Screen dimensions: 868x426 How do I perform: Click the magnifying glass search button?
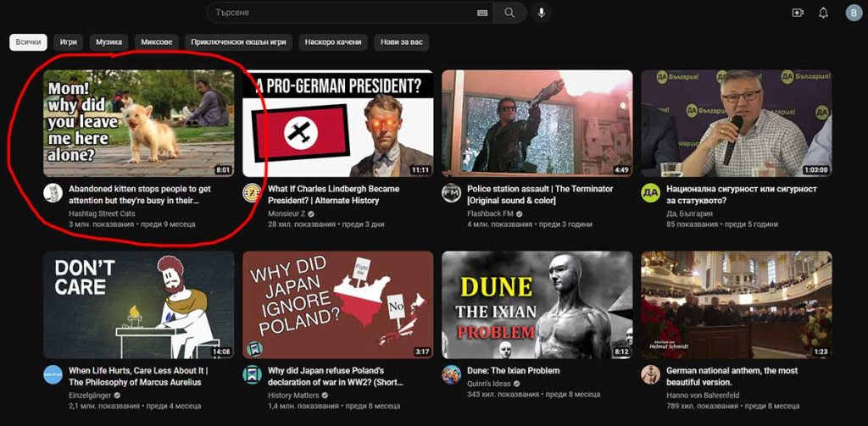tap(509, 13)
